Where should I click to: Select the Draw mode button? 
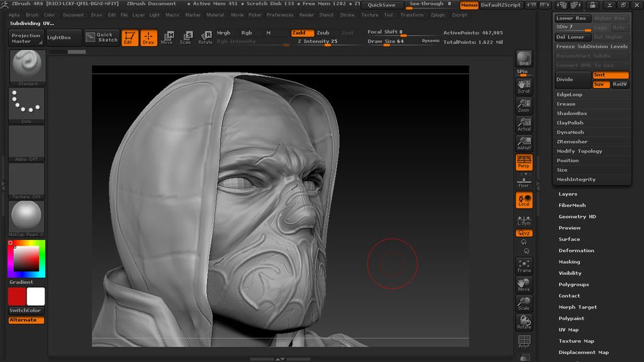[x=148, y=38]
